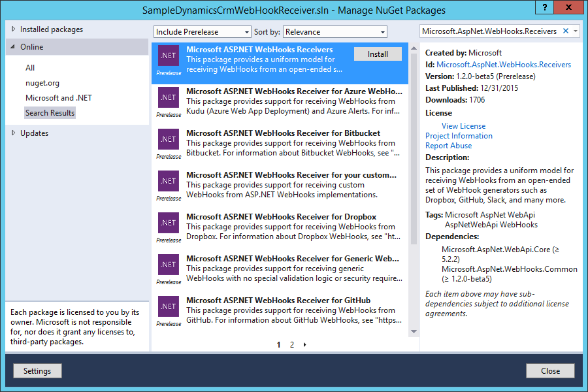Click the .NET icon for Generic WebHooks receiver
Viewport: 588px width, 392px height.
click(x=169, y=265)
